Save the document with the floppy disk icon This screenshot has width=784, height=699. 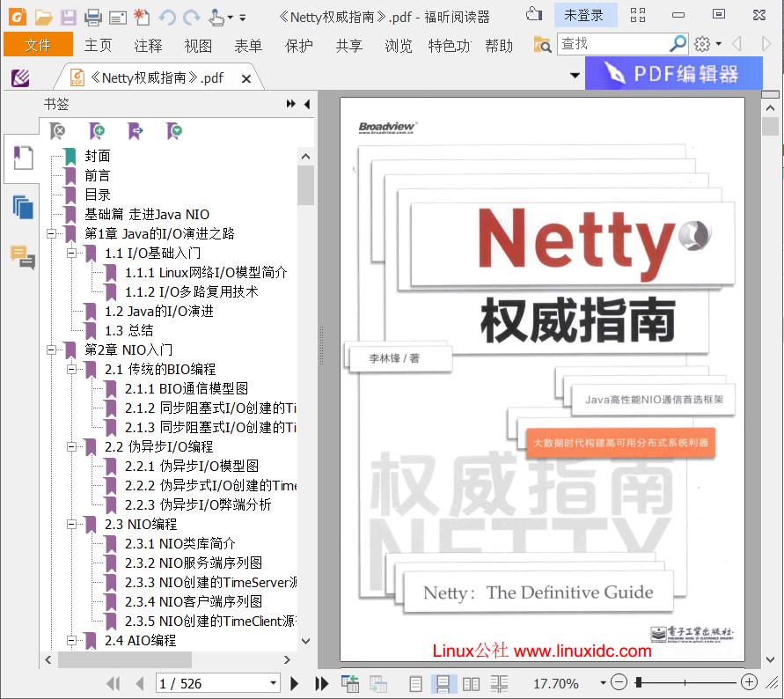(x=69, y=18)
